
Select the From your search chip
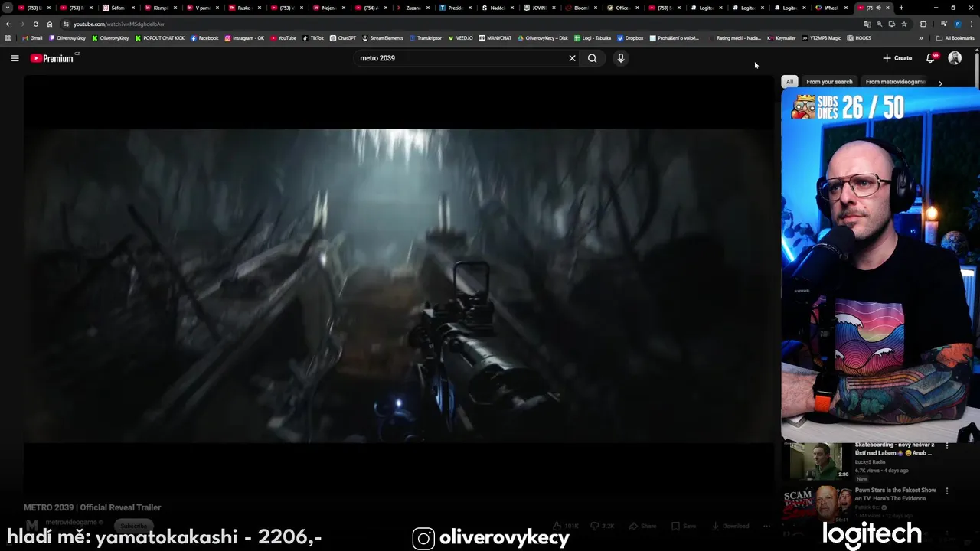[x=829, y=82]
